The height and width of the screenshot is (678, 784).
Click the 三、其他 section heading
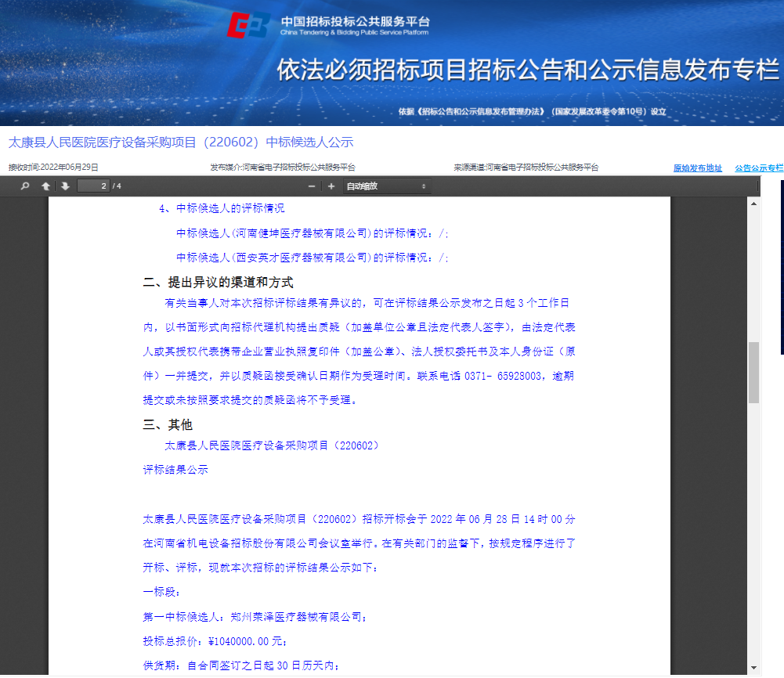[168, 425]
